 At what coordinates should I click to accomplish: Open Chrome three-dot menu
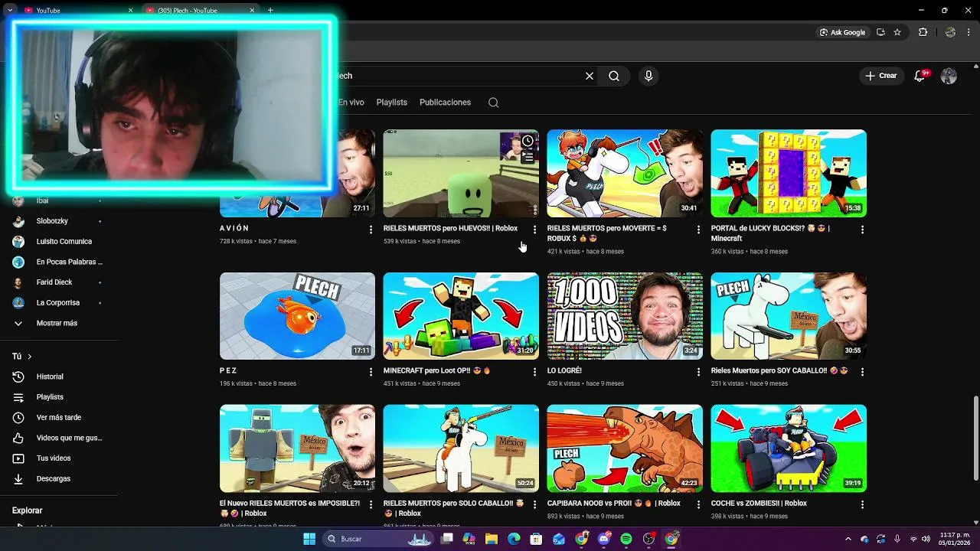(x=969, y=32)
